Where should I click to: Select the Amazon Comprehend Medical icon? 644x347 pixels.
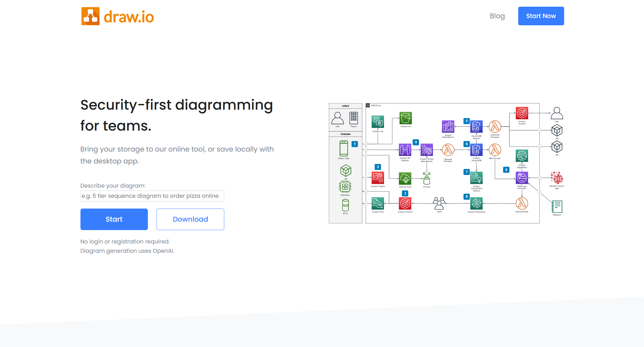pos(476,178)
